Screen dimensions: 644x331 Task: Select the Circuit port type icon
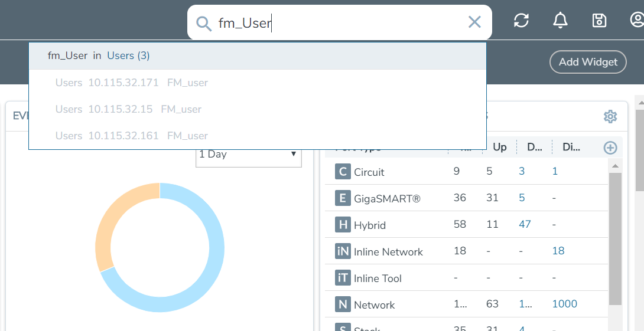click(x=343, y=172)
